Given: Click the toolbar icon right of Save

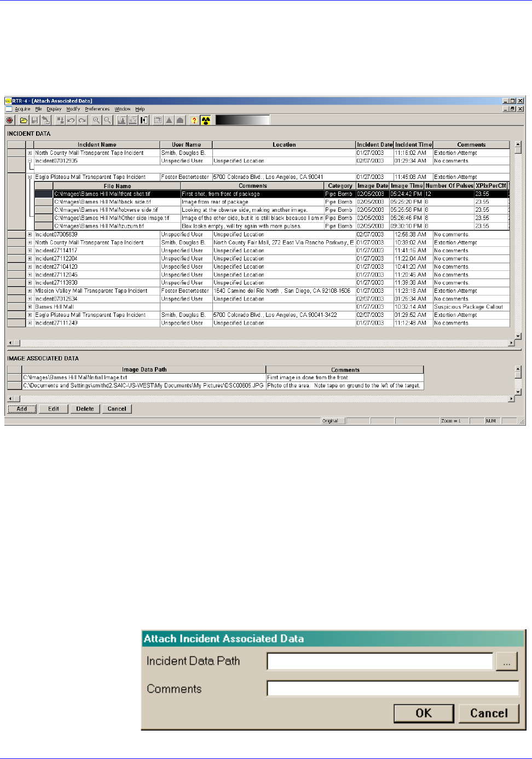Looking at the screenshot, I should pyautogui.click(x=45, y=120).
